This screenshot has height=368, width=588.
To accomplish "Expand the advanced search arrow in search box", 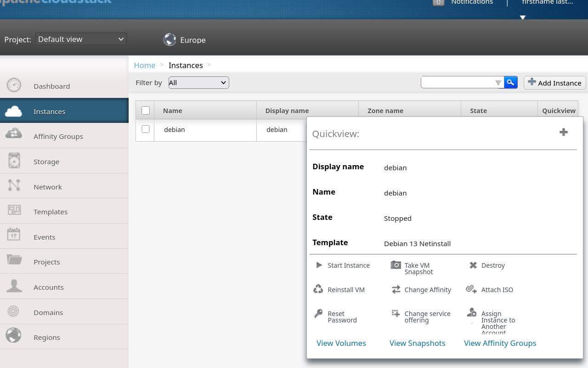I will click(498, 83).
